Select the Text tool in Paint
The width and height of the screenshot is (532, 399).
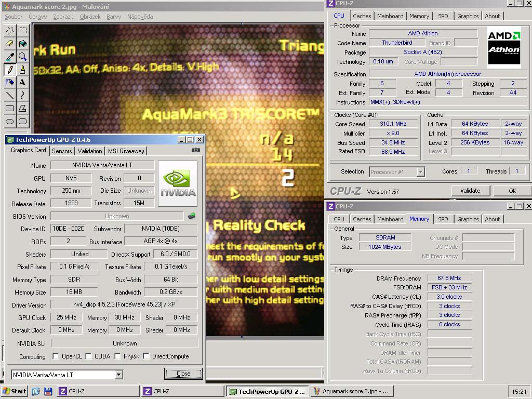coord(23,83)
